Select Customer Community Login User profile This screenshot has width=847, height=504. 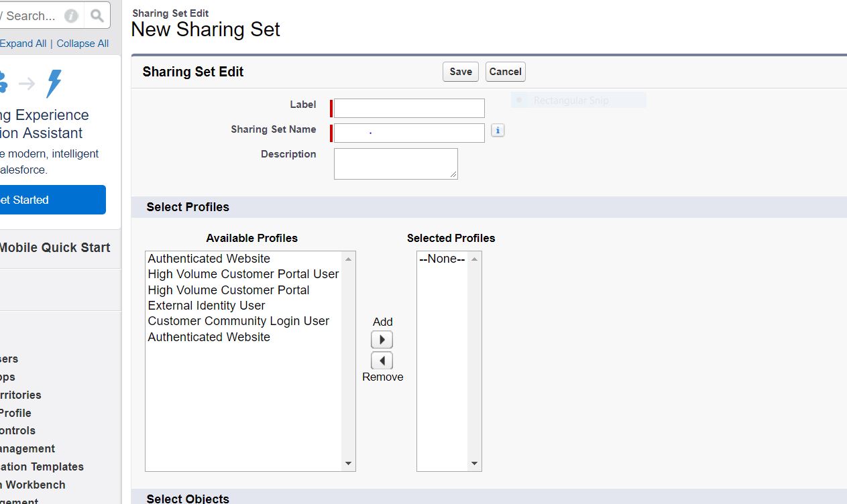click(239, 321)
